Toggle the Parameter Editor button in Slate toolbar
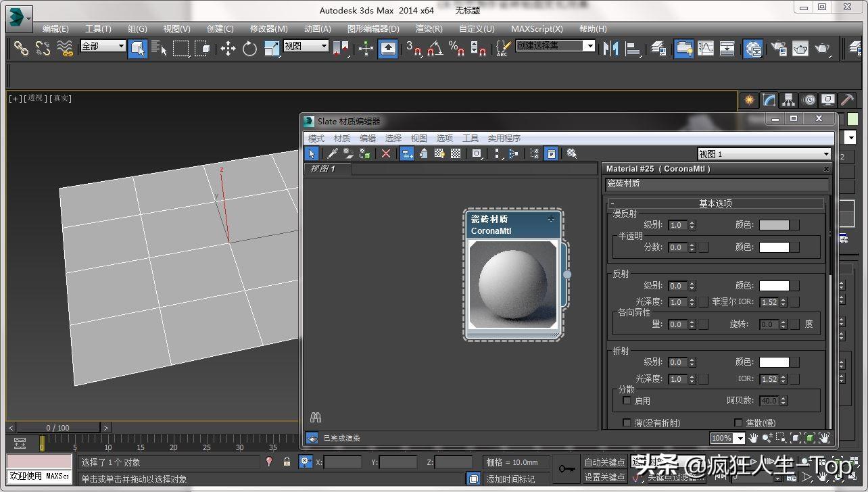 552,154
